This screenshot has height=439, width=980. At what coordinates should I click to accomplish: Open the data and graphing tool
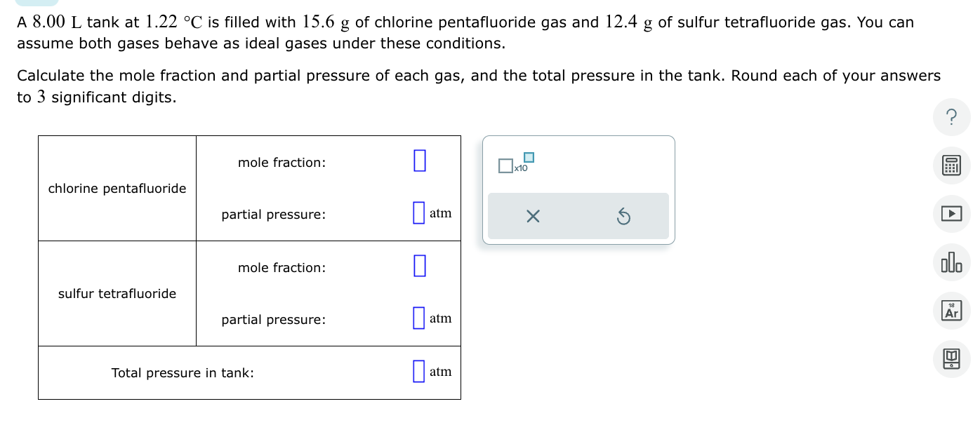pos(951,262)
